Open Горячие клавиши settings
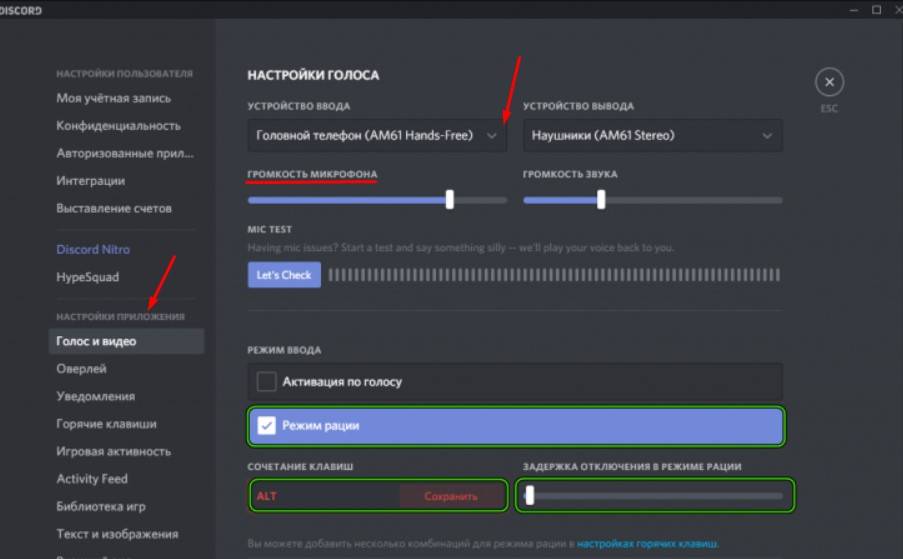 tap(107, 424)
